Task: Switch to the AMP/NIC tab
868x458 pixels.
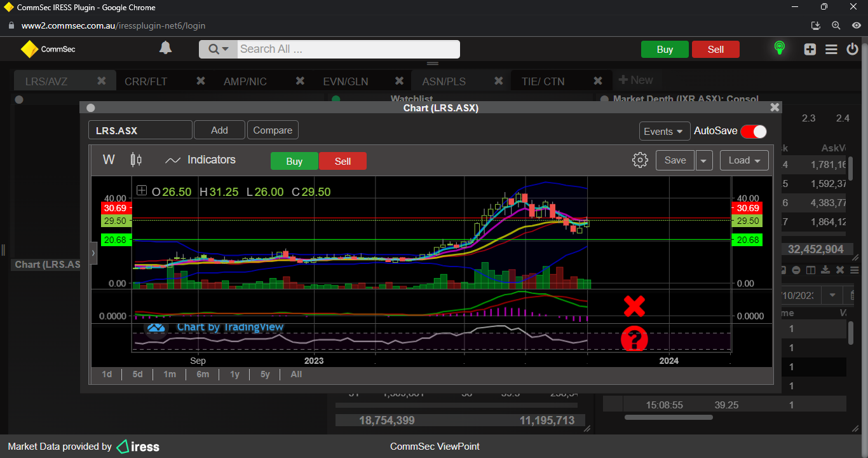Action: pyautogui.click(x=245, y=81)
